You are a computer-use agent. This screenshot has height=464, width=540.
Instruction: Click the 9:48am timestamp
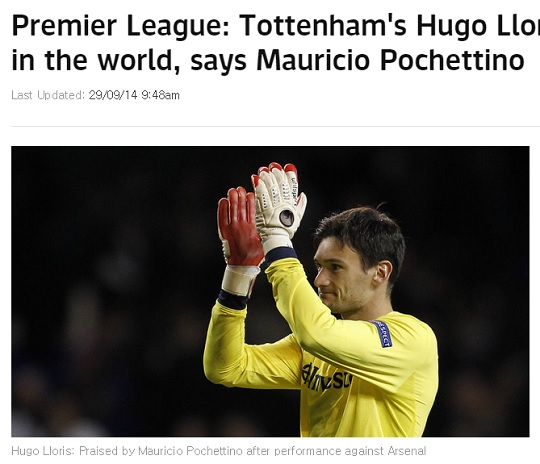tap(160, 95)
